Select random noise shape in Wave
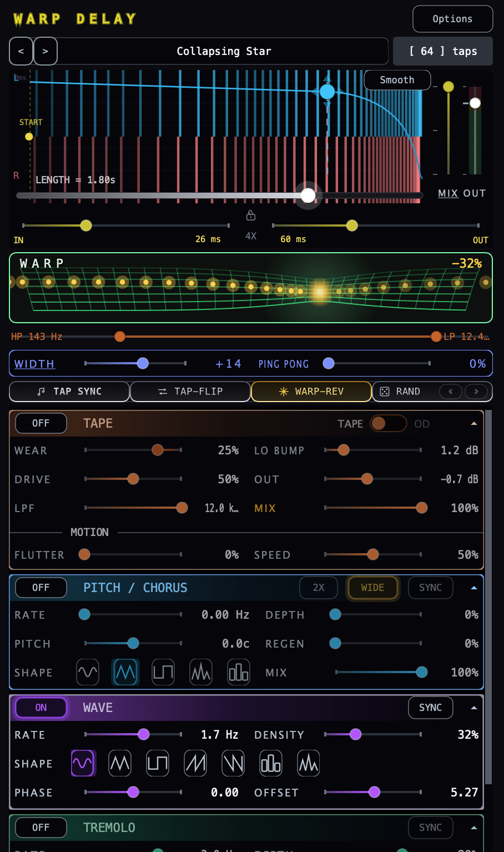 pyautogui.click(x=309, y=763)
